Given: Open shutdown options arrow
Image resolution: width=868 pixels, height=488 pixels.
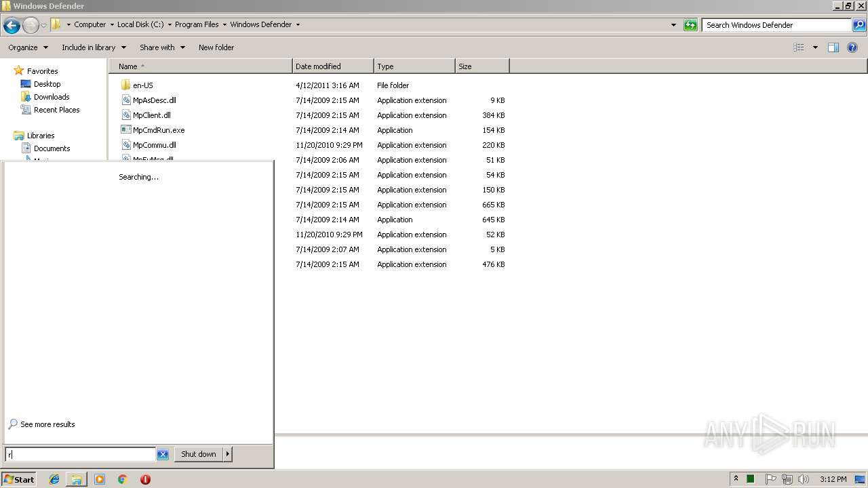Looking at the screenshot, I should 228,454.
